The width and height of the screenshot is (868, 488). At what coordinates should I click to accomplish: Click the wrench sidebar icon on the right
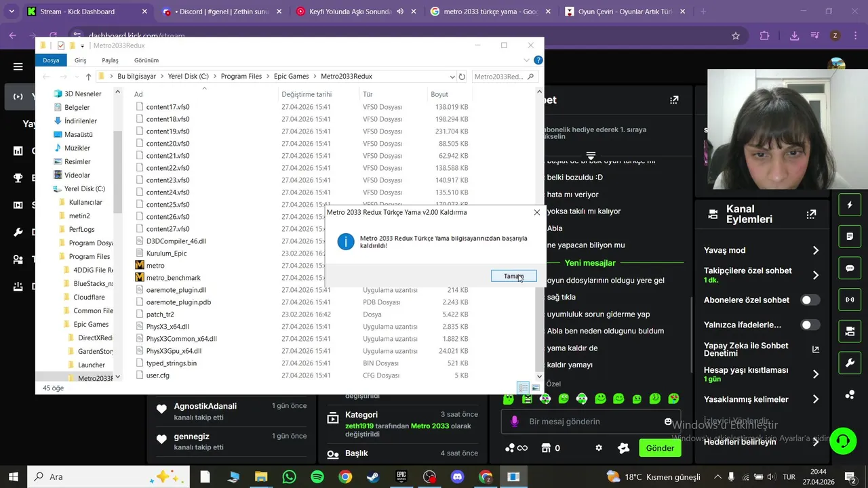(x=850, y=363)
